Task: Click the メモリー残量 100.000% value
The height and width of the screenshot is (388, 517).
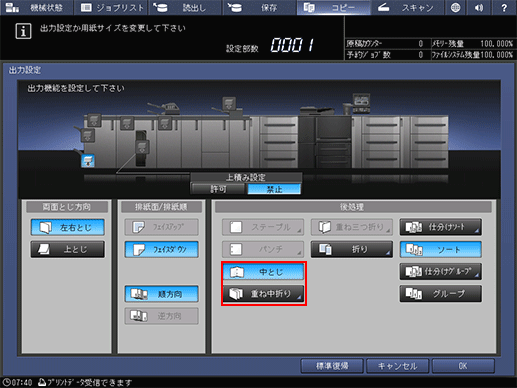Action: [496, 43]
